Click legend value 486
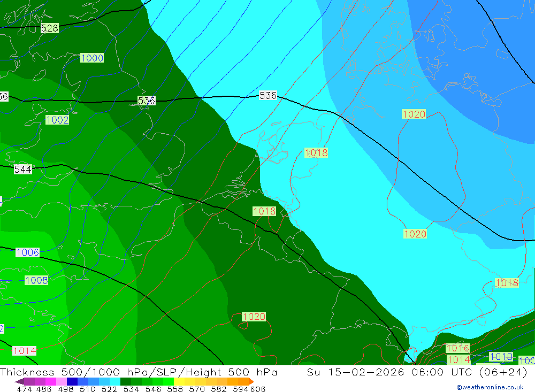Image resolution: width=535 pixels, height=392 pixels. click(44, 389)
